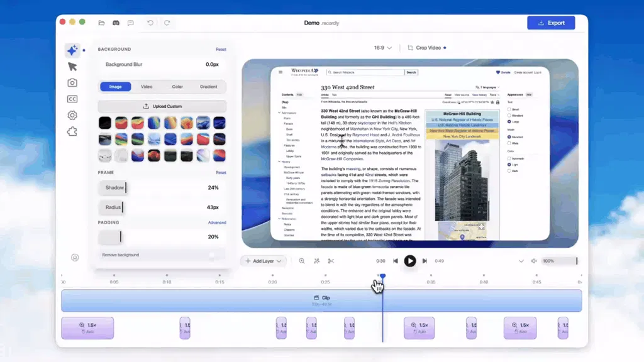The width and height of the screenshot is (644, 362).
Task: Click the magic wand icon in timeline toolbar
Action: click(x=317, y=261)
